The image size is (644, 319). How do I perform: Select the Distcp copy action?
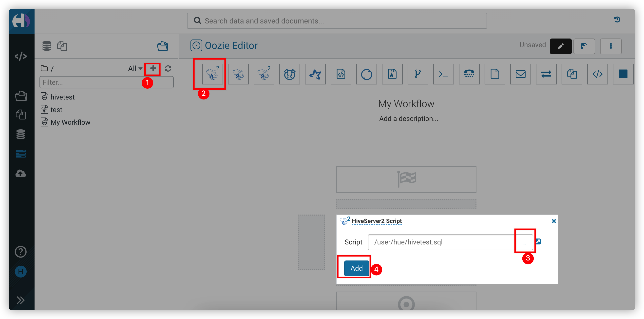[572, 74]
